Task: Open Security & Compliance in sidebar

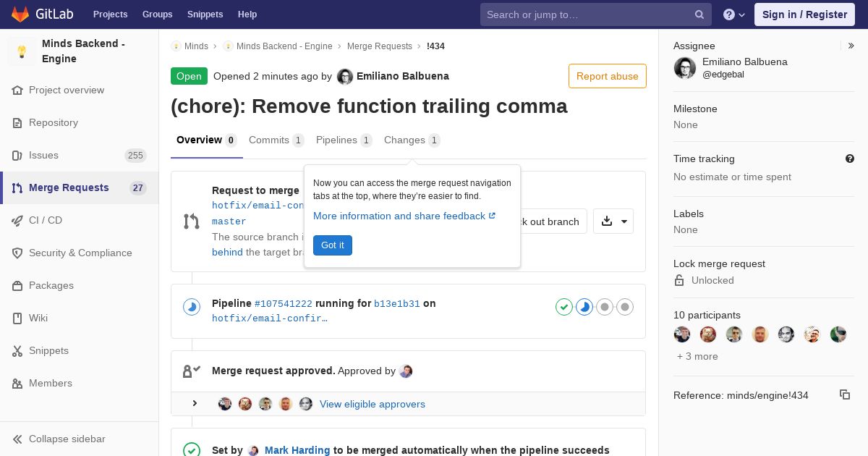Action: point(80,253)
